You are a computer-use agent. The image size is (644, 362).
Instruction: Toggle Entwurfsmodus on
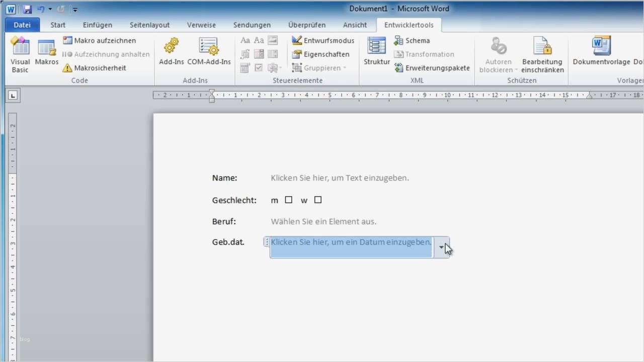click(x=323, y=40)
